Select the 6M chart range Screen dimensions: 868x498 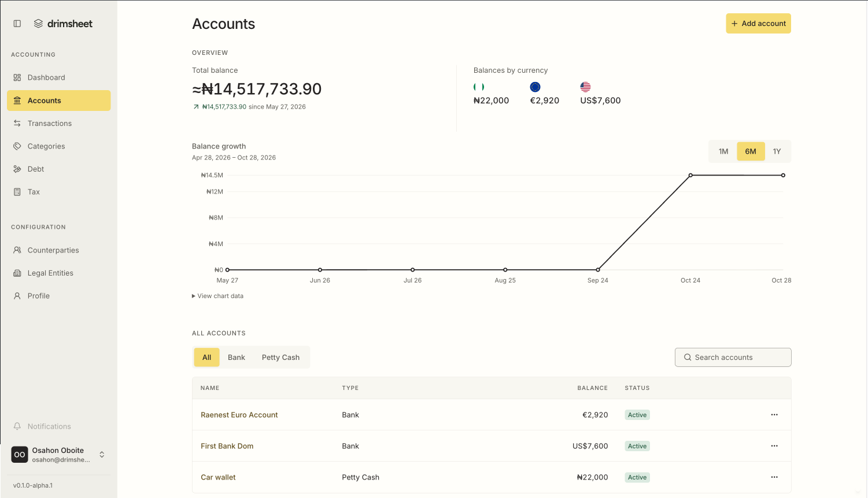point(751,151)
